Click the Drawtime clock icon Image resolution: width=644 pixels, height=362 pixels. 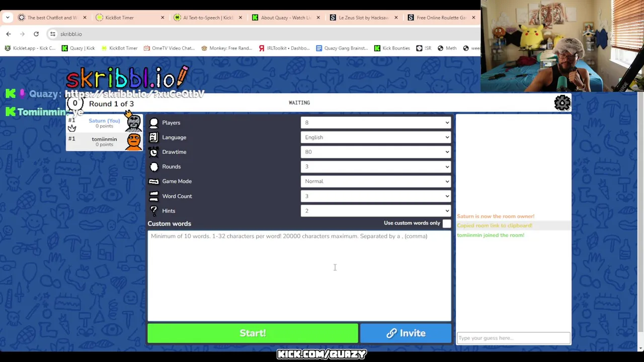pos(154,152)
